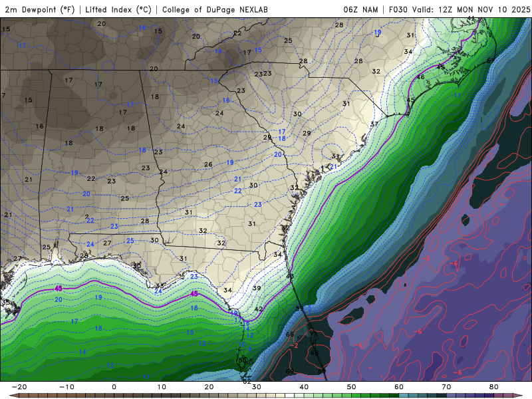Click the dewpoint value 37 on the map
Image resolution: width=532 pixels, height=399 pixels.
click(x=374, y=124)
